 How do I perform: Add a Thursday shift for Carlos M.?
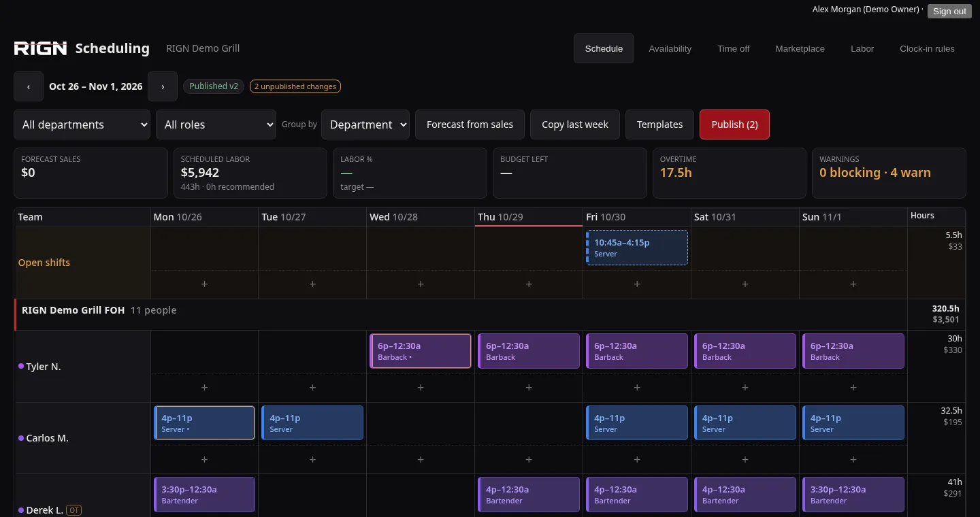click(x=529, y=460)
